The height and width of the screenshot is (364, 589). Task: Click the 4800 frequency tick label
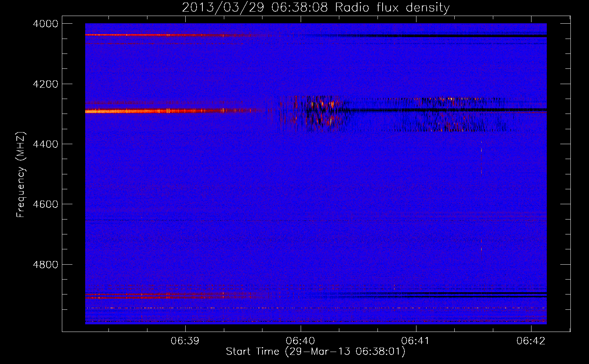click(x=46, y=264)
